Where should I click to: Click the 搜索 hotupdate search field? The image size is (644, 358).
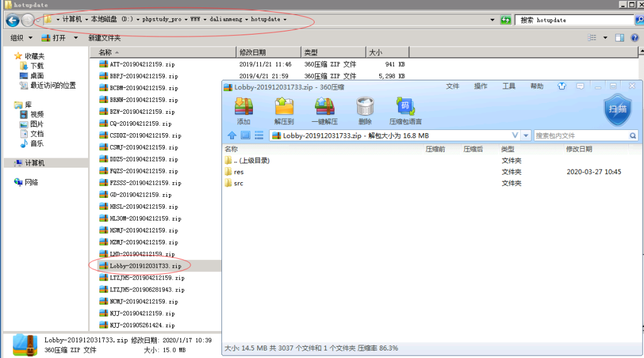[x=572, y=20]
